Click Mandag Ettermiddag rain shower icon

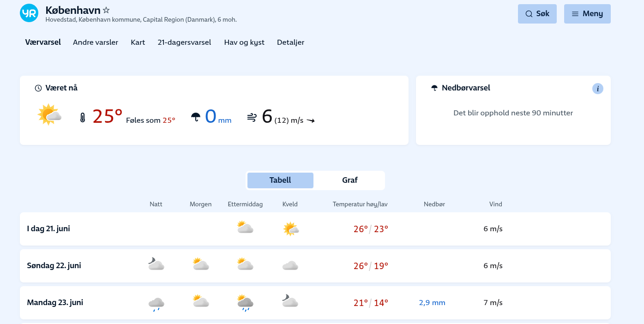[245, 303]
